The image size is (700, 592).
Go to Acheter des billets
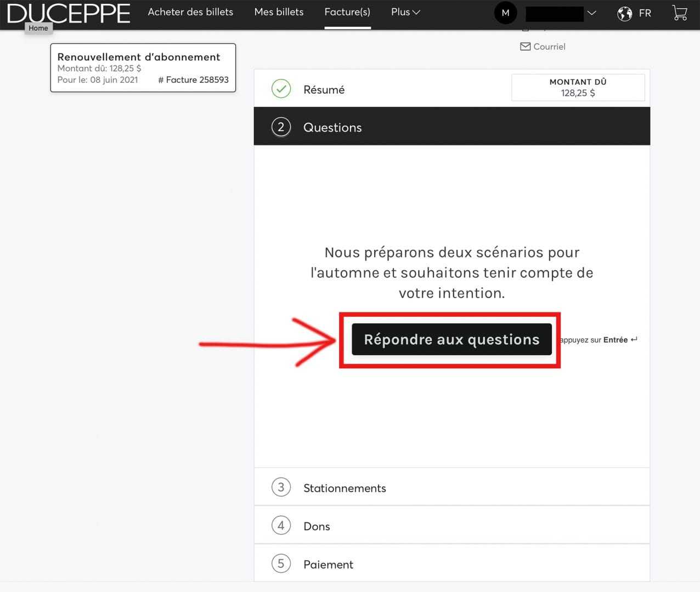pos(190,12)
